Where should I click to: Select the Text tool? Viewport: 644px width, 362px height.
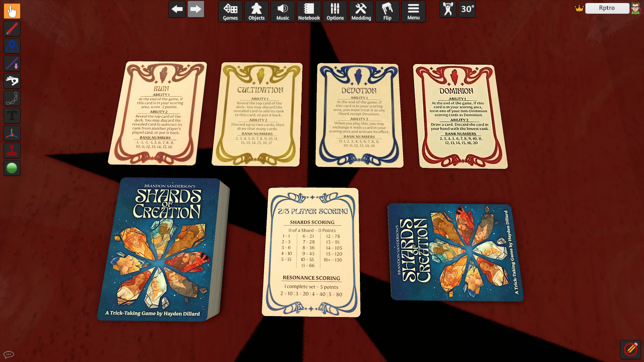point(12,116)
